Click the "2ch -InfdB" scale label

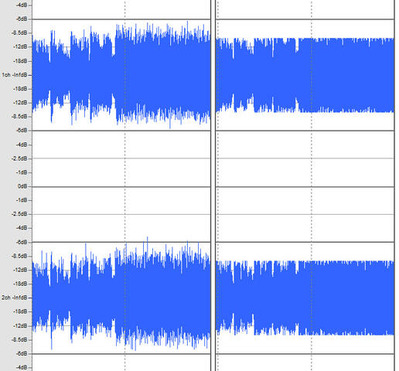click(x=14, y=297)
